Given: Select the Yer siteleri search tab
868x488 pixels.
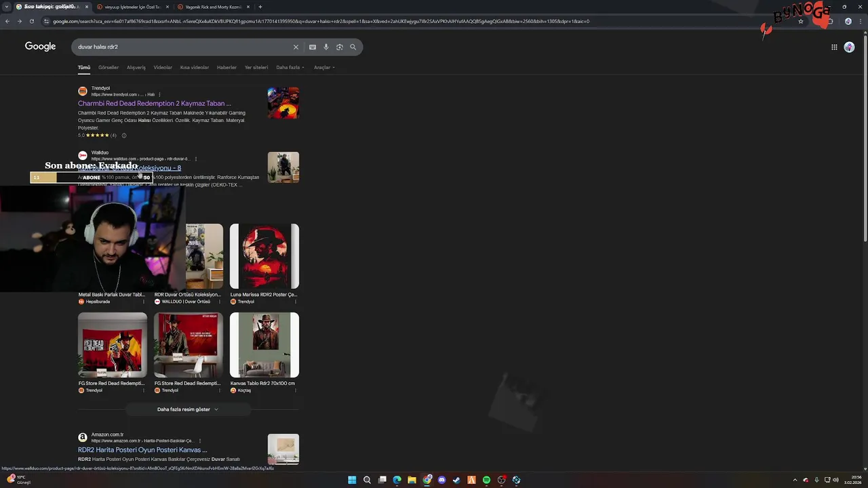Looking at the screenshot, I should point(256,67).
